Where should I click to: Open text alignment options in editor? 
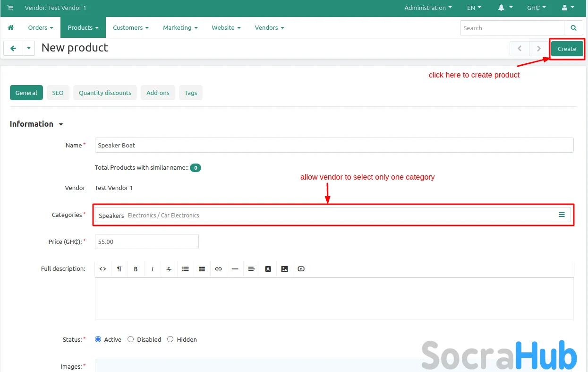[x=251, y=269]
